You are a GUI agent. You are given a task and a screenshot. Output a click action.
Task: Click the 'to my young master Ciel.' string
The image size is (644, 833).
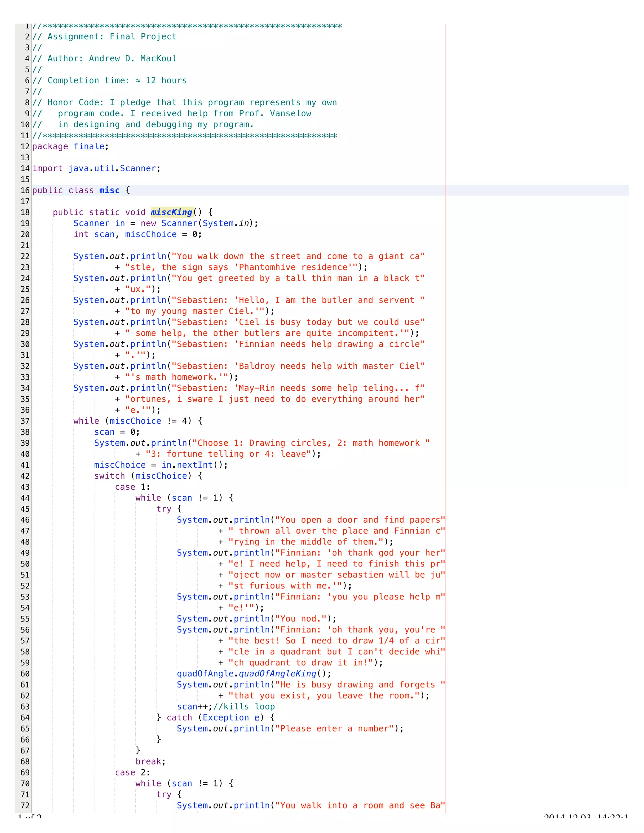[195, 311]
